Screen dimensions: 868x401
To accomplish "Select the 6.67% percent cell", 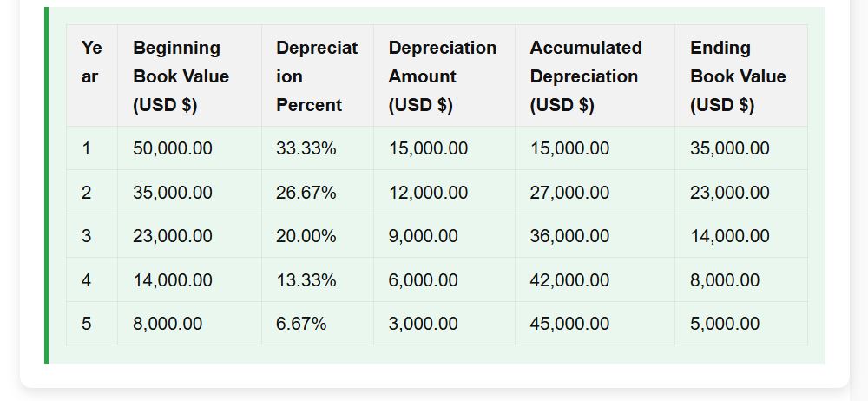I will pos(317,324).
